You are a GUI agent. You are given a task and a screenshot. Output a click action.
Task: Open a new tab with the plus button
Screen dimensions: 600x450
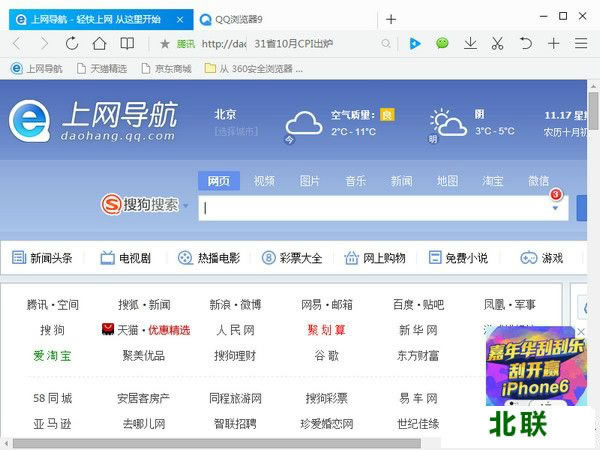coord(391,19)
